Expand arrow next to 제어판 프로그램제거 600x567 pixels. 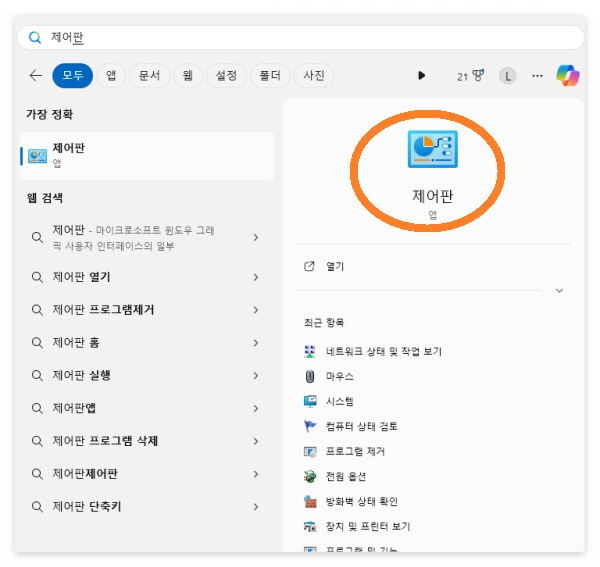tap(256, 310)
